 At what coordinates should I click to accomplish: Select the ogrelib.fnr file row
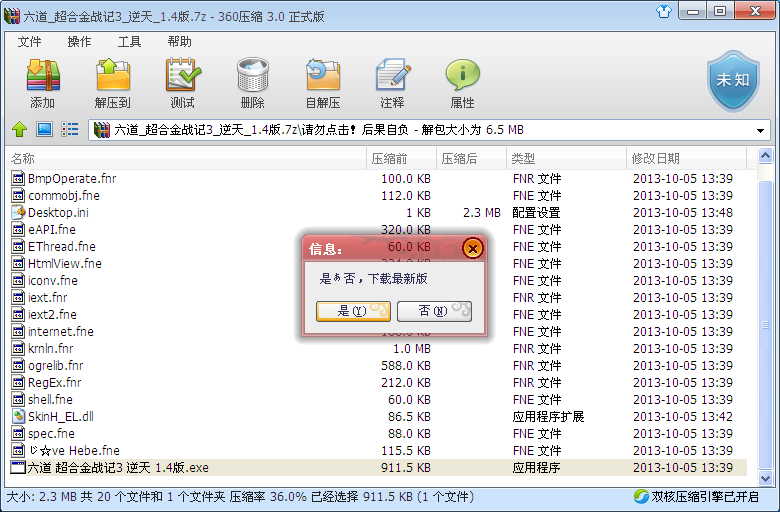[378, 365]
